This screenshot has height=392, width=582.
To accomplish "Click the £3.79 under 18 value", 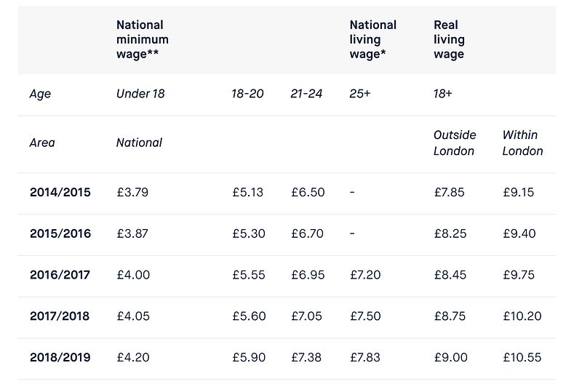I will pos(132,192).
